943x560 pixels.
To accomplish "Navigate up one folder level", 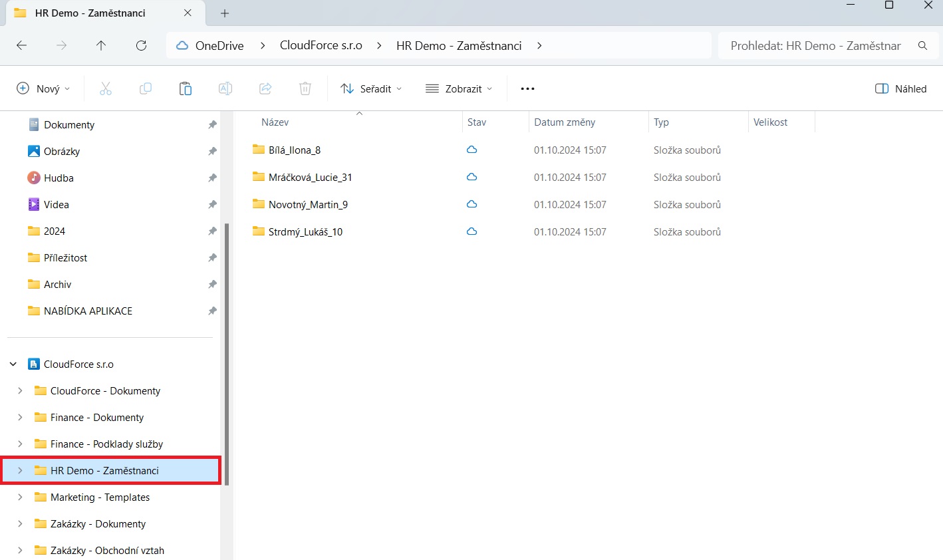I will 101,45.
